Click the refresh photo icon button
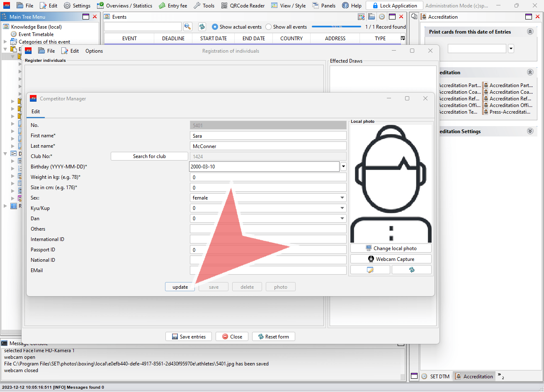Image resolution: width=544 pixels, height=392 pixels. point(411,270)
